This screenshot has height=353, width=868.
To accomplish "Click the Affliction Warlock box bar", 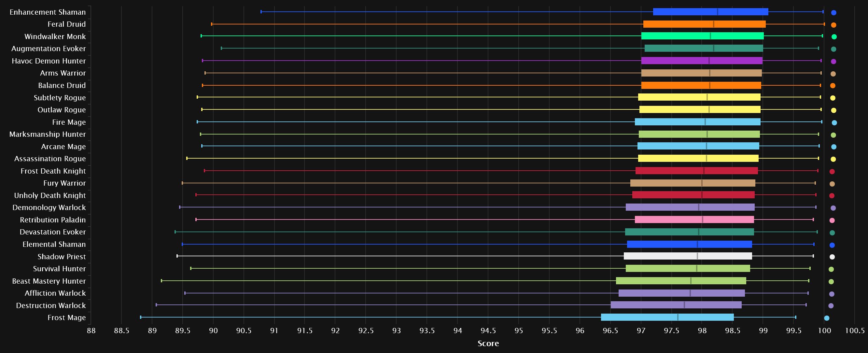I will click(682, 293).
